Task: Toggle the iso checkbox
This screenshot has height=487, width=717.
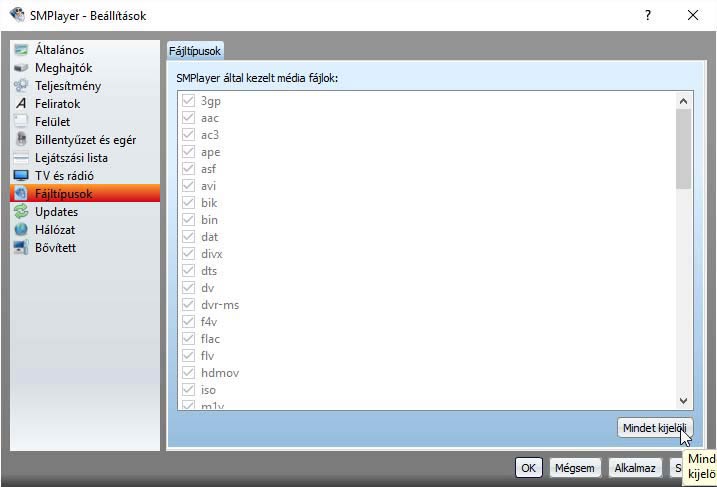Action: coord(188,389)
